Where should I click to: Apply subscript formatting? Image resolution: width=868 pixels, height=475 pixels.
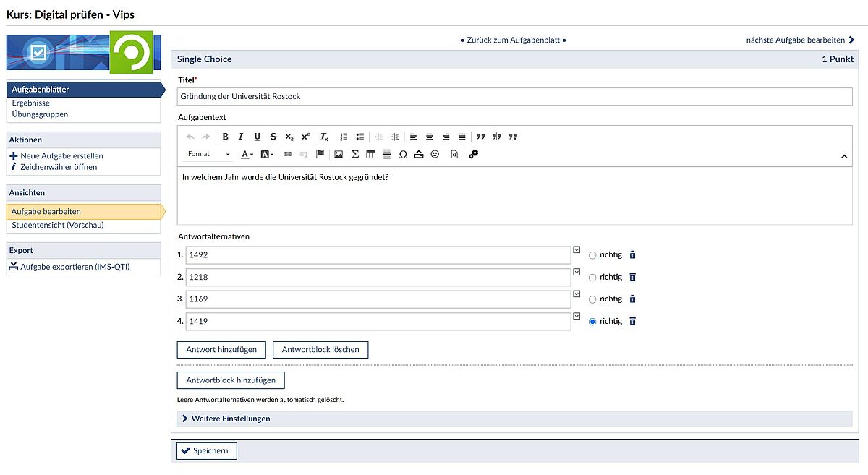(x=289, y=137)
